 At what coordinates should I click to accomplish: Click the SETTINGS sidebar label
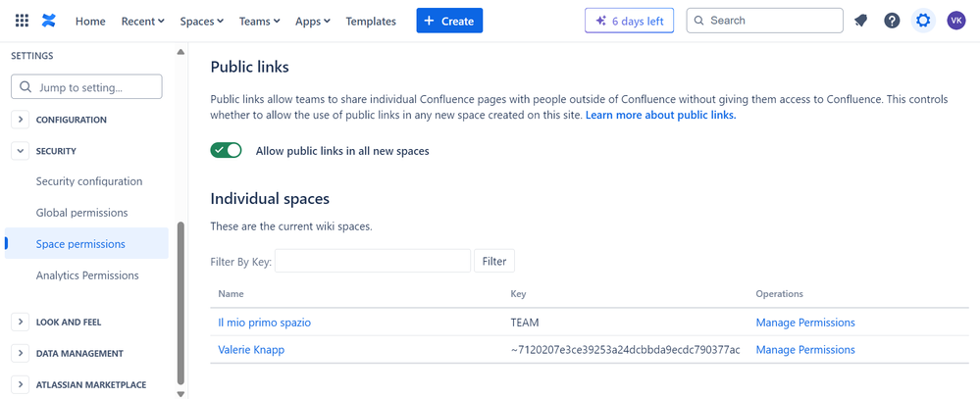pos(31,56)
